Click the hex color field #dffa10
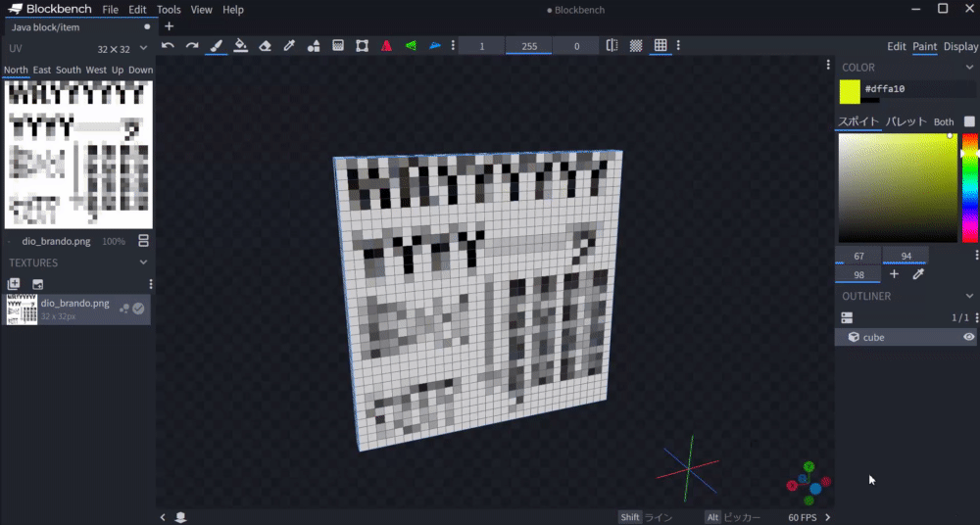The image size is (980, 525). pos(920,89)
